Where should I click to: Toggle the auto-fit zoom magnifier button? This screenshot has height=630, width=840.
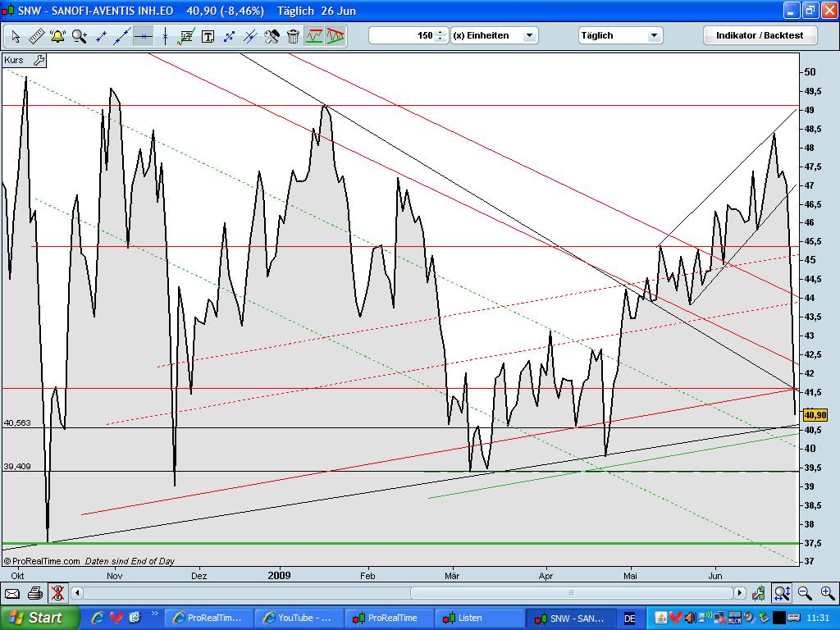click(x=782, y=593)
